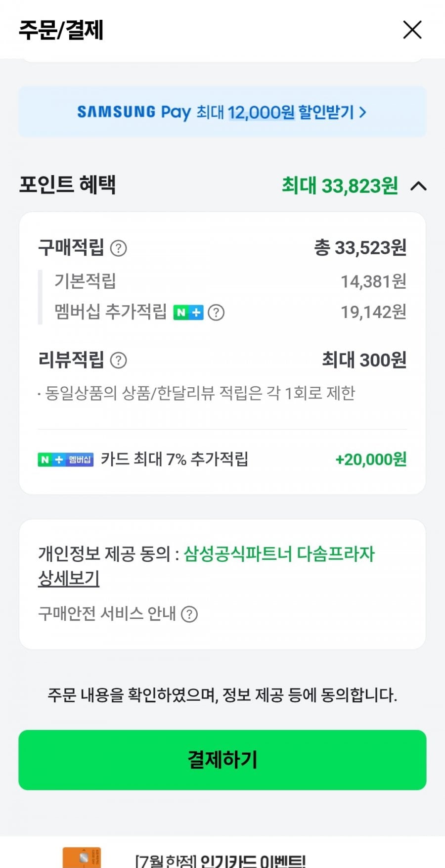Open Samsung Pay 12,000원 discount banner
The image size is (445, 868).
222,112
